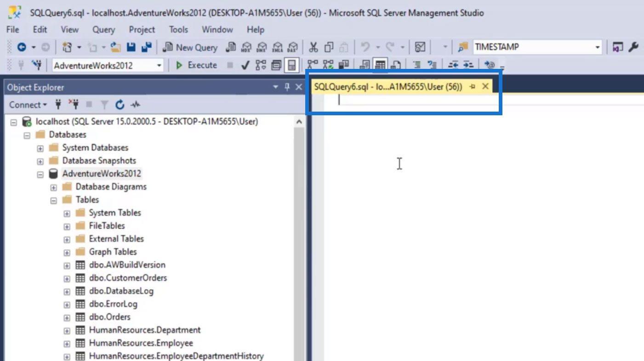Screen dimensions: 644x361
Task: Click Specify Values for Template Parameters icon
Action: click(490, 65)
